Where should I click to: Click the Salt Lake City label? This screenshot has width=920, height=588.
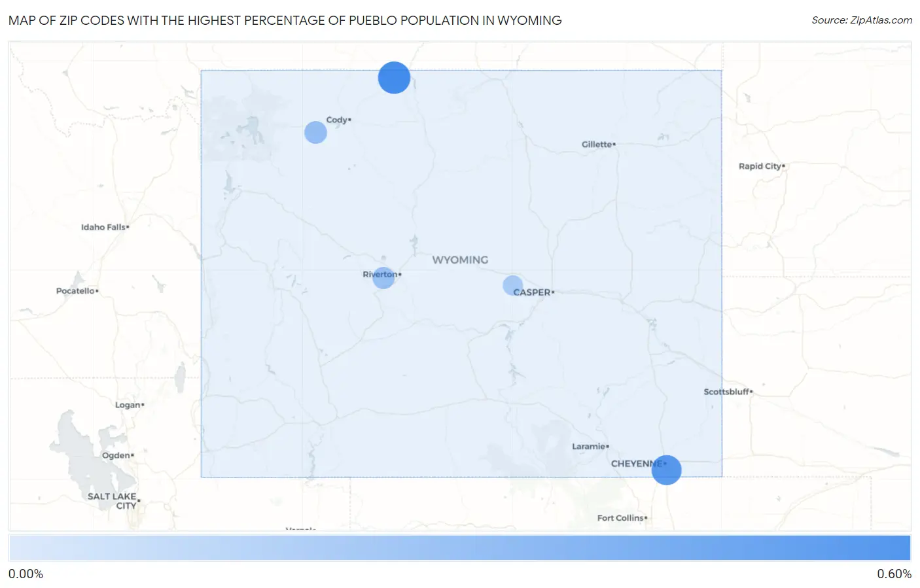pyautogui.click(x=113, y=501)
